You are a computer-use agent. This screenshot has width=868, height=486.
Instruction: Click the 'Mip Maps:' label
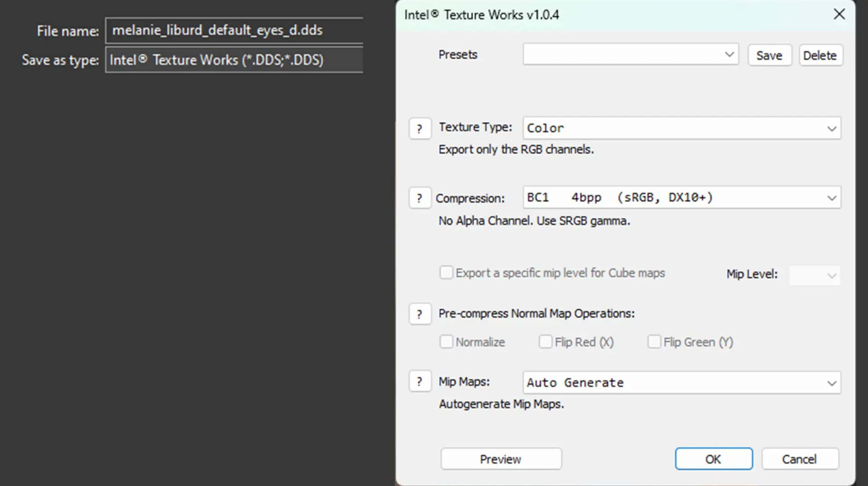[x=464, y=382]
